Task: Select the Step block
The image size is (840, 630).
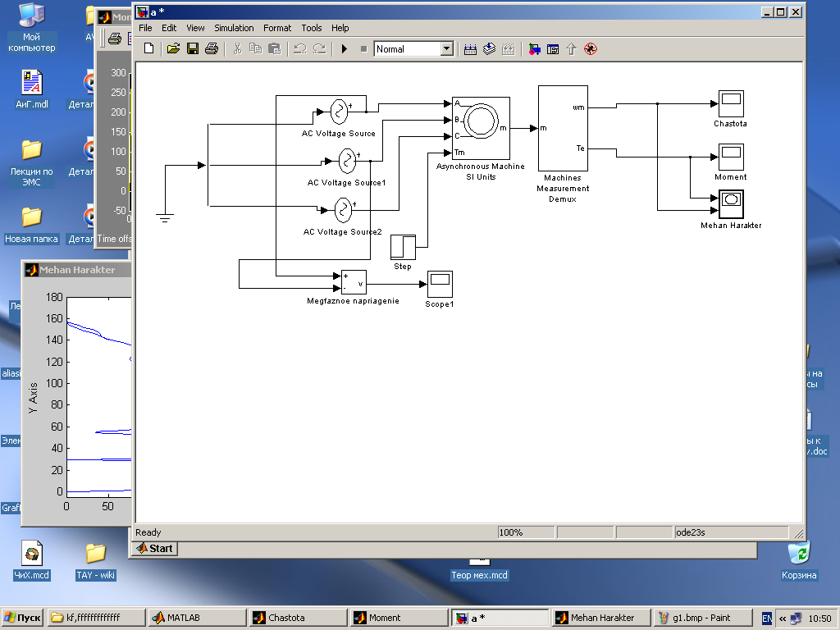Action: (x=403, y=247)
